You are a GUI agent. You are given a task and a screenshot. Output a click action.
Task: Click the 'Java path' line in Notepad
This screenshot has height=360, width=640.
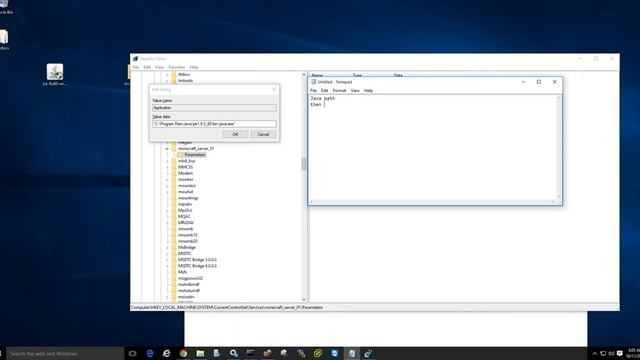[322, 98]
